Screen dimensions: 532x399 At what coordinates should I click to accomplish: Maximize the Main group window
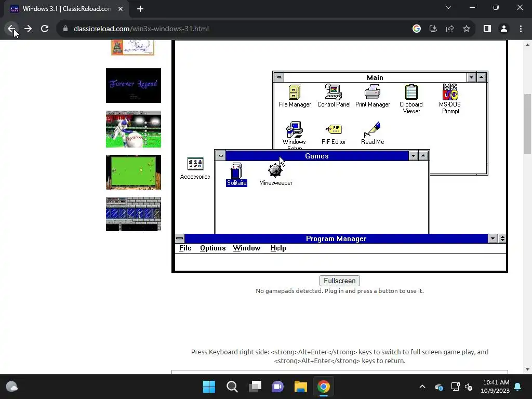[x=481, y=77]
